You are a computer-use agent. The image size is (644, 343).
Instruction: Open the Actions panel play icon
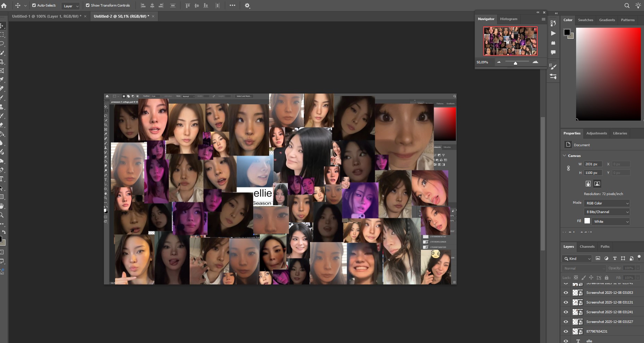tap(553, 33)
